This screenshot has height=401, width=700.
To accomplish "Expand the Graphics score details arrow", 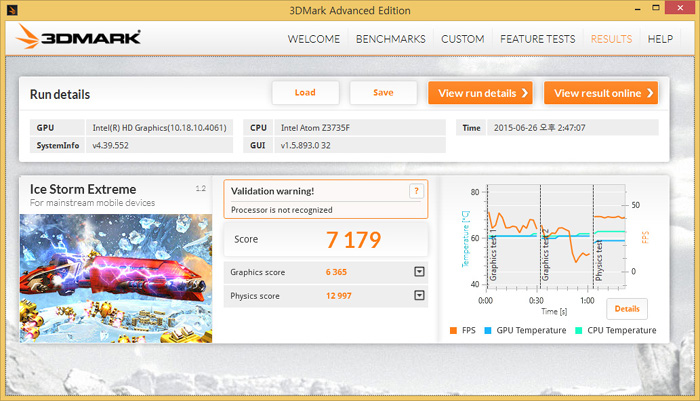I will point(419,272).
